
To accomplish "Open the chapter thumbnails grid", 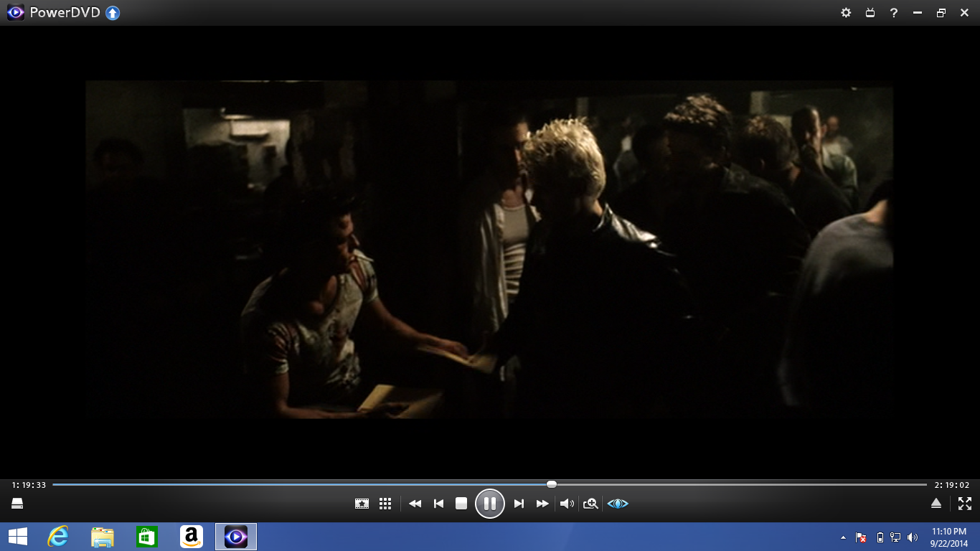I will point(385,504).
